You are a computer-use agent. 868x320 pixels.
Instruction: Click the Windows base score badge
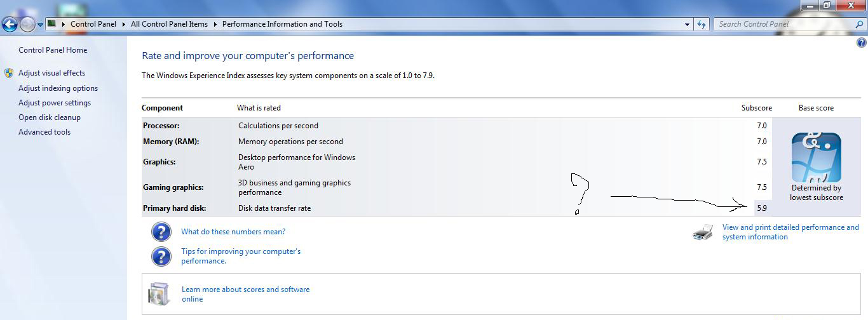point(817,157)
